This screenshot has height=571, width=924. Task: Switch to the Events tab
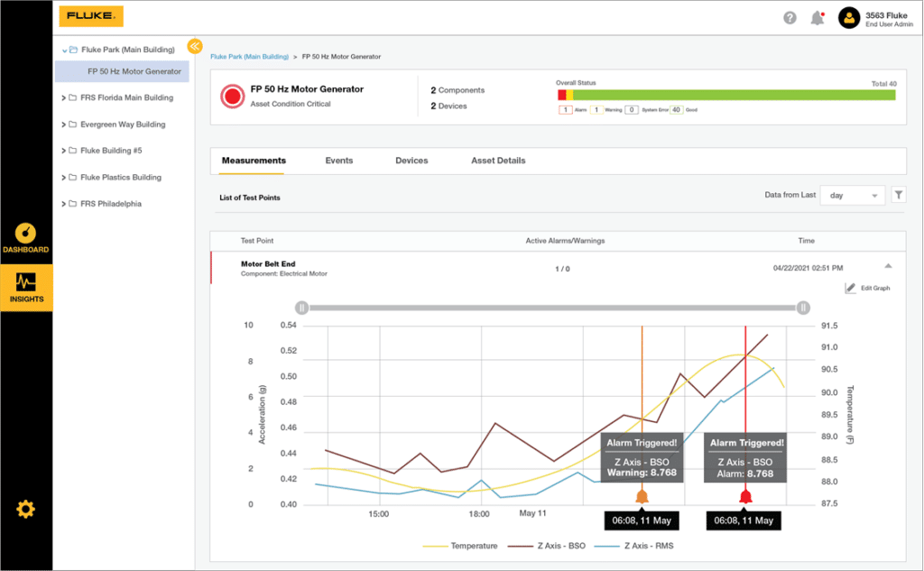coord(339,161)
